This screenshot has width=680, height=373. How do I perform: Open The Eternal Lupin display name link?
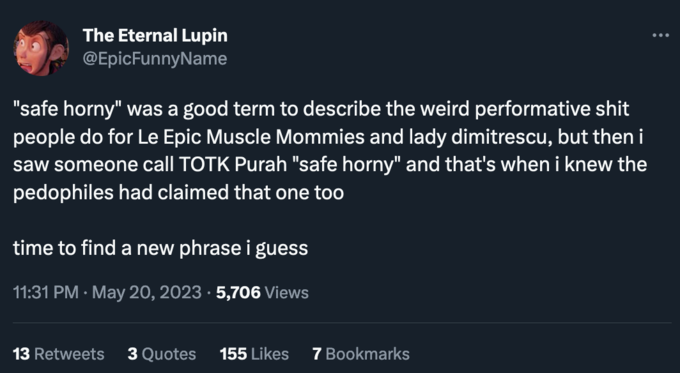point(155,36)
